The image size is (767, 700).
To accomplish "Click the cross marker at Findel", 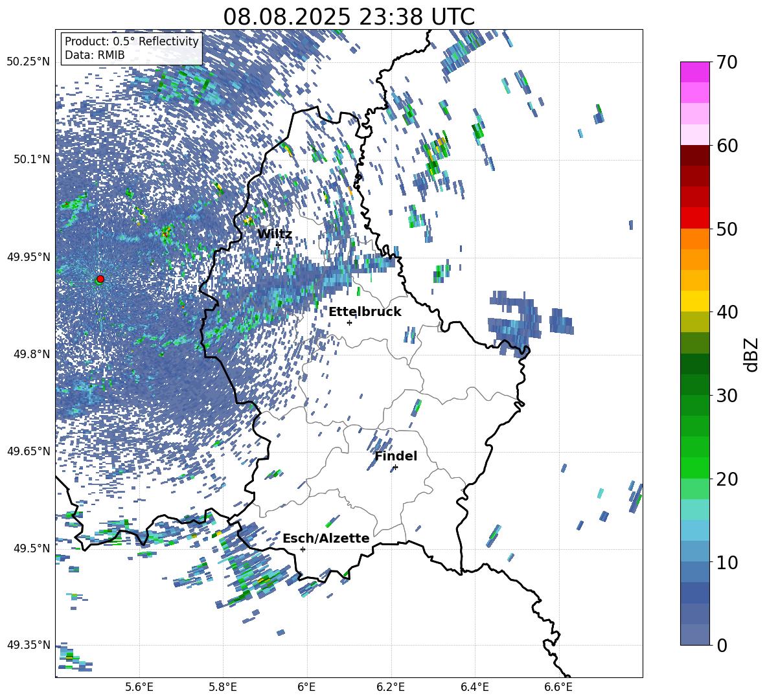I will (395, 468).
